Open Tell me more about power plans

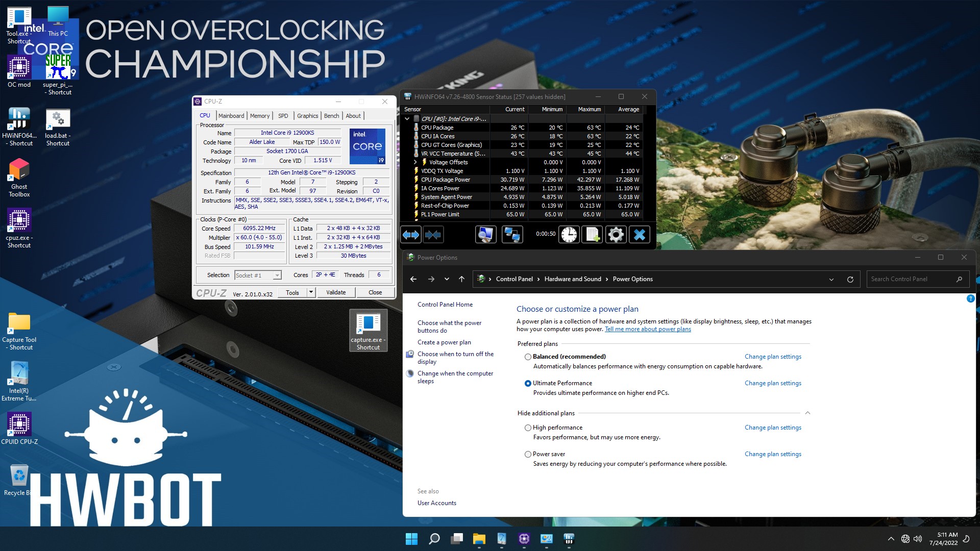pos(648,329)
